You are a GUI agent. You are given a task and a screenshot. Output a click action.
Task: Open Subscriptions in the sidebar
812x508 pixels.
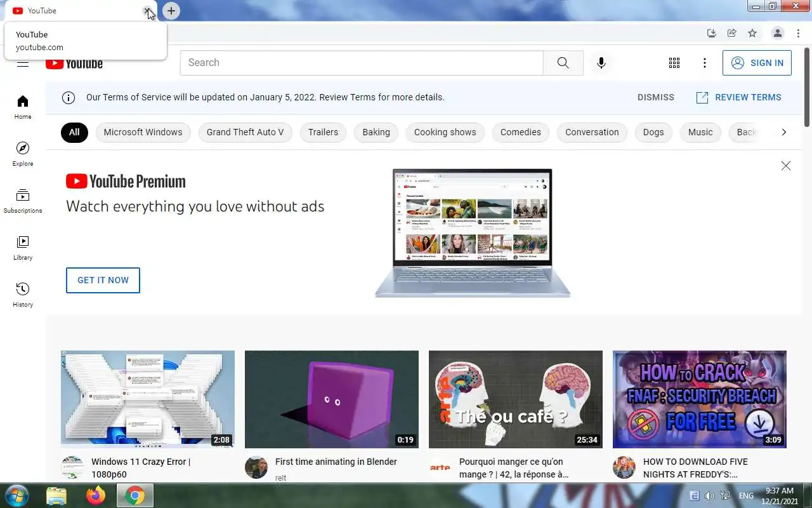click(x=23, y=201)
